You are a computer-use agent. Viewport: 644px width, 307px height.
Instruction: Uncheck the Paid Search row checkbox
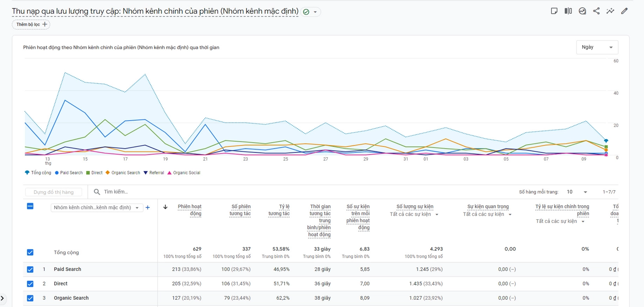click(x=30, y=270)
